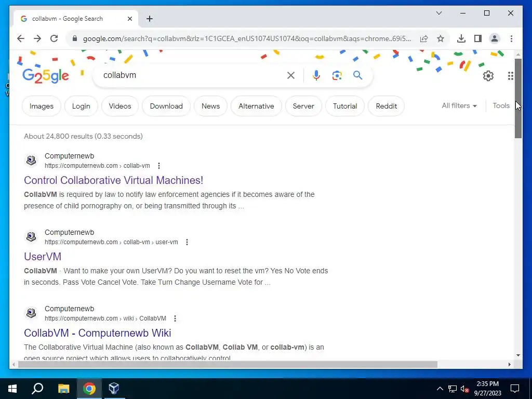
Task: Click the computernewb.com › collab-vm URL
Action: click(97, 166)
